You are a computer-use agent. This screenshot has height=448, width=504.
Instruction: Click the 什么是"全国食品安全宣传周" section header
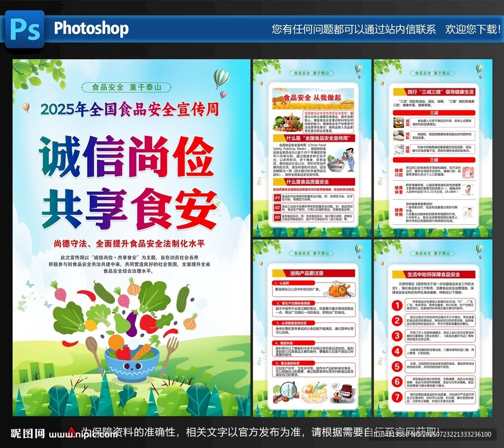(314, 138)
